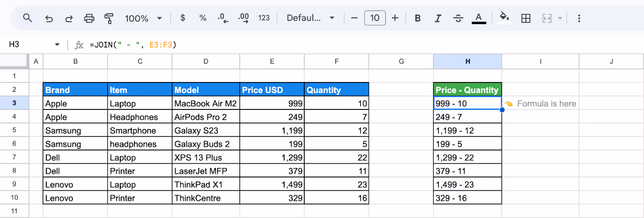
Task: Select row 7 header
Action: click(x=14, y=157)
